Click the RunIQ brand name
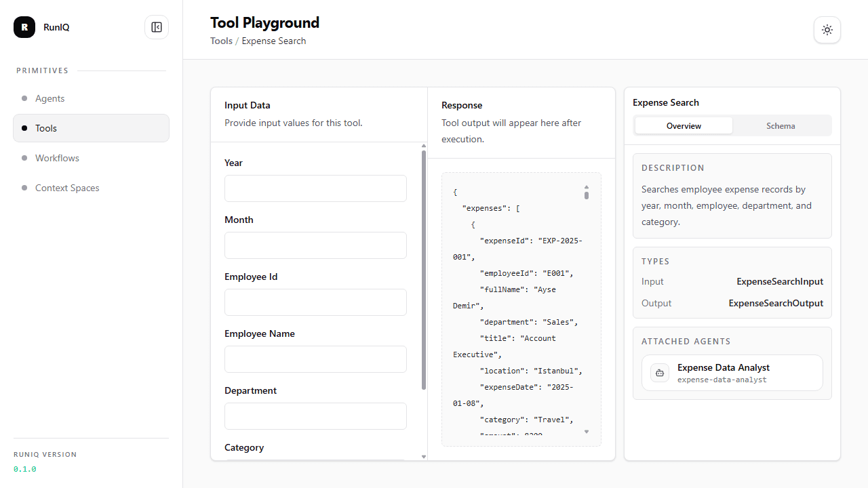868x488 pixels. click(56, 27)
